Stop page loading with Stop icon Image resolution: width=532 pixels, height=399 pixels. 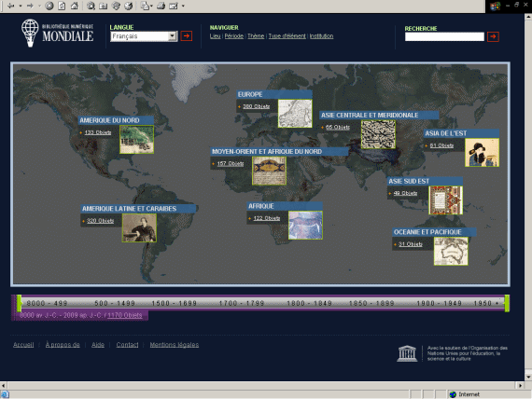click(x=49, y=6)
